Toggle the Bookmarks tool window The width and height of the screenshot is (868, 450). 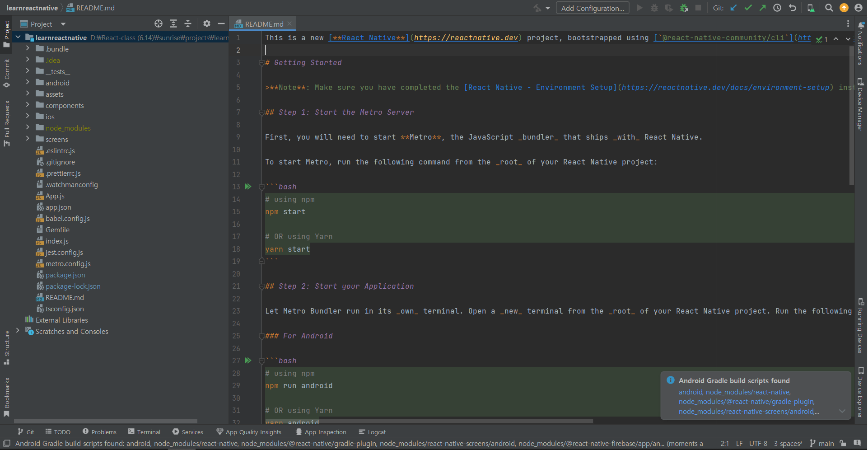[x=6, y=398]
